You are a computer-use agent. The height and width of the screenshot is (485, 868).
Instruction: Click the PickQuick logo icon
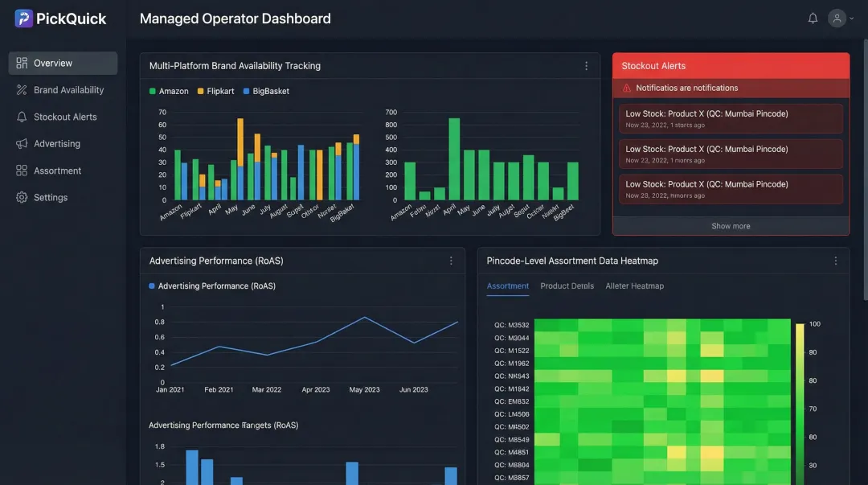pos(22,18)
